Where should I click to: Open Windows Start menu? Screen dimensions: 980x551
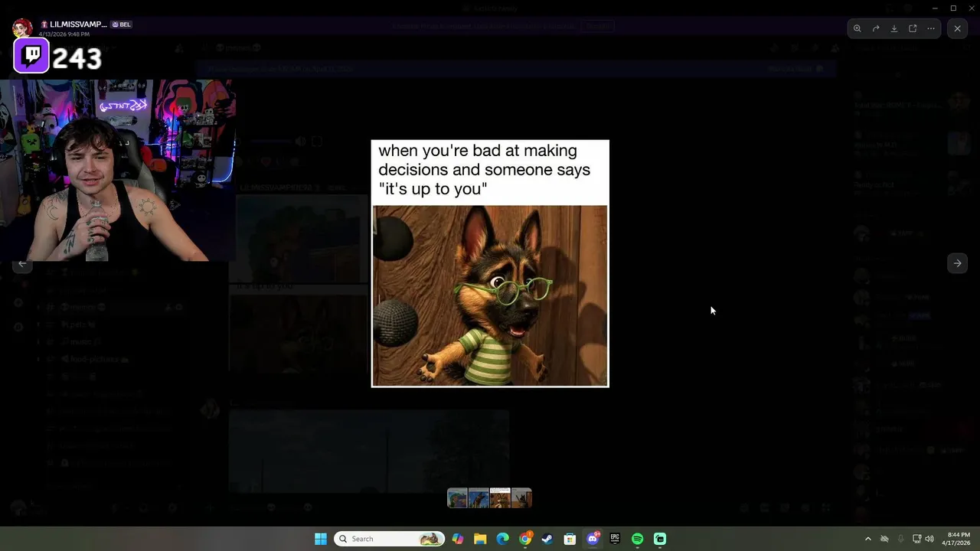pyautogui.click(x=321, y=539)
